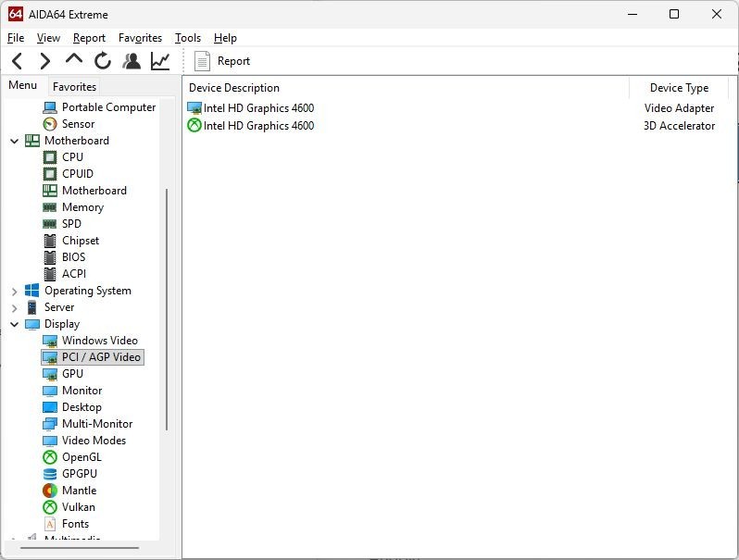Select the Video Modes tree item
Viewport: 739px width, 560px height.
(x=94, y=441)
